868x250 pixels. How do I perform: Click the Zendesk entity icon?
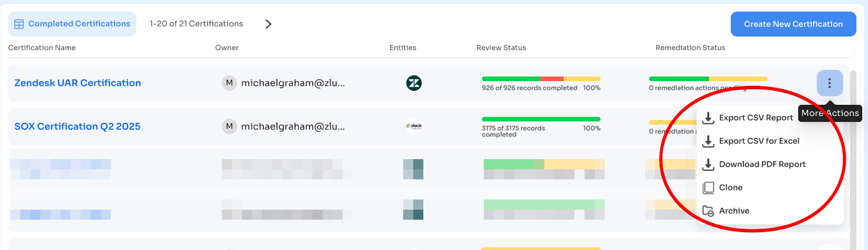pos(414,83)
